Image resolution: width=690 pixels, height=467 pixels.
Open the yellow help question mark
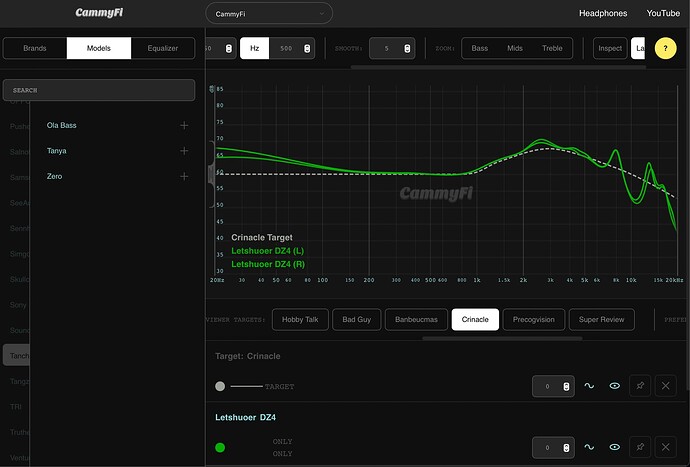click(x=665, y=48)
